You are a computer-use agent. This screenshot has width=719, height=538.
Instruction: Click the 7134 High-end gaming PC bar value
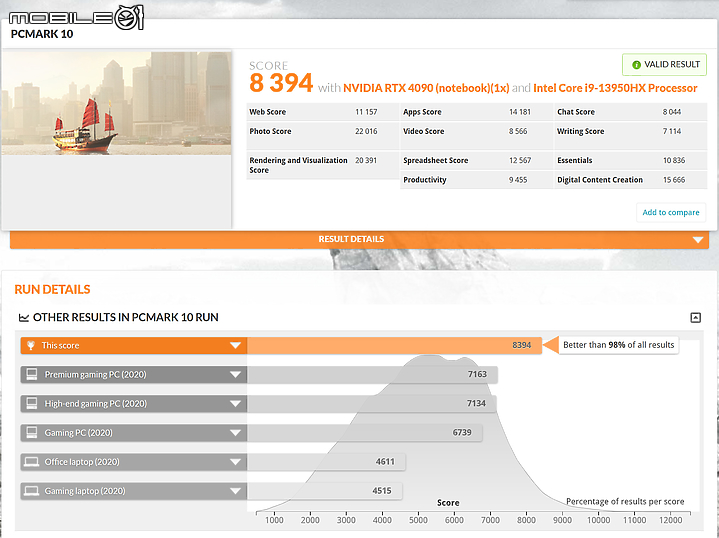476,403
